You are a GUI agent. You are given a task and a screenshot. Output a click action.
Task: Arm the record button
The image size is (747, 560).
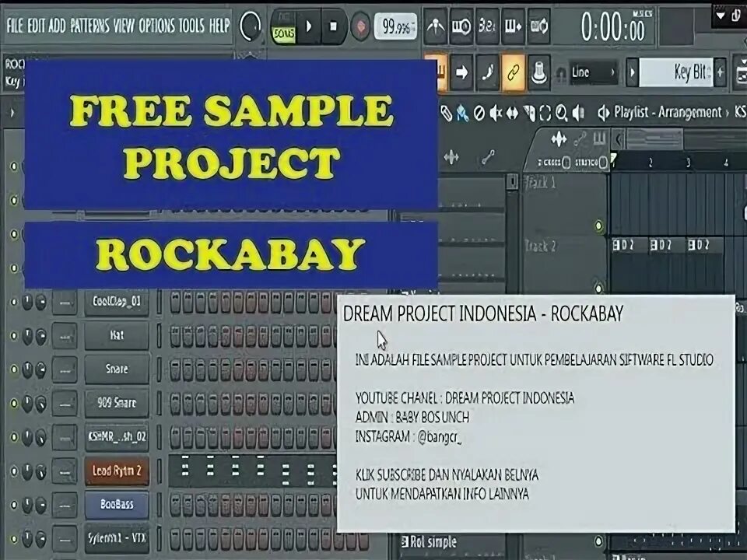(x=360, y=26)
